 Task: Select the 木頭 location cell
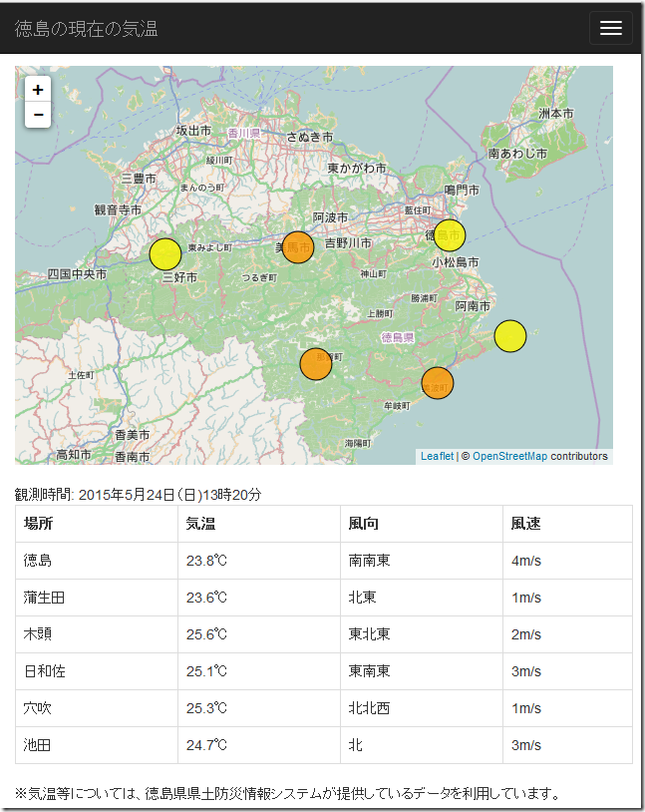tap(97, 634)
